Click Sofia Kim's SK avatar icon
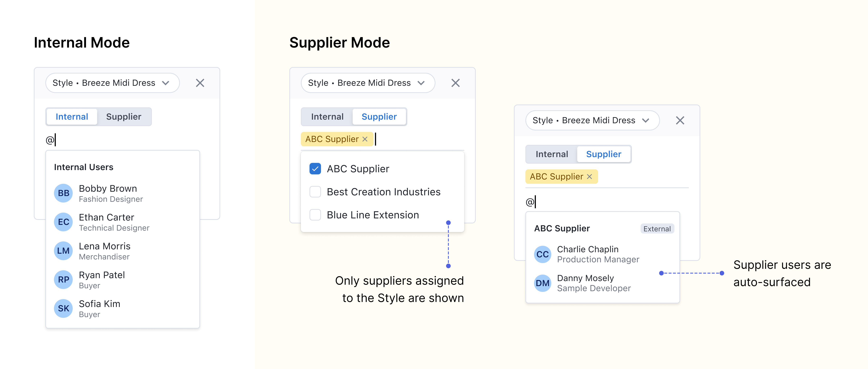The width and height of the screenshot is (868, 369). (x=63, y=308)
